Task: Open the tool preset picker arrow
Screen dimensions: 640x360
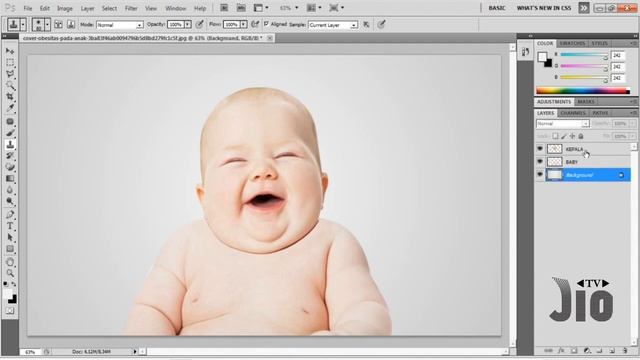Action: (x=23, y=25)
